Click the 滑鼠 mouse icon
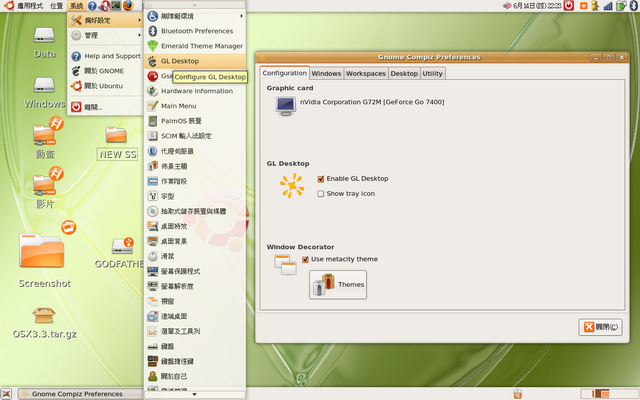 click(153, 256)
